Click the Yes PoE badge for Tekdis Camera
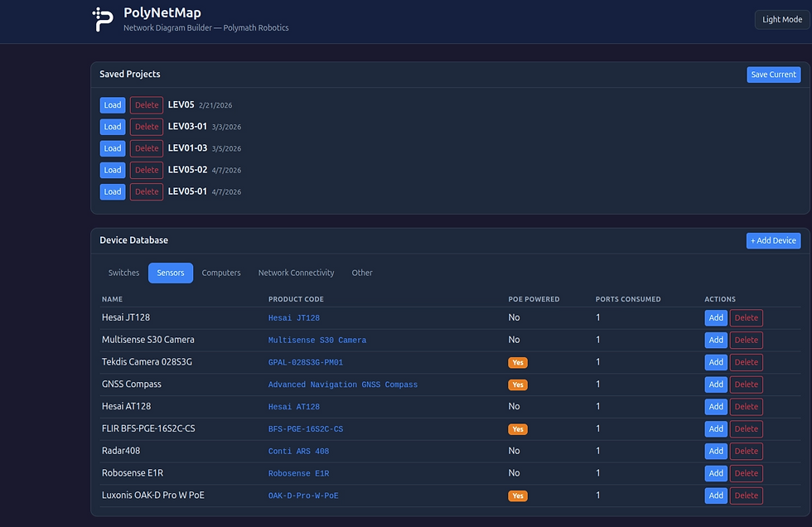Screen dimensions: 812x527 517,362
